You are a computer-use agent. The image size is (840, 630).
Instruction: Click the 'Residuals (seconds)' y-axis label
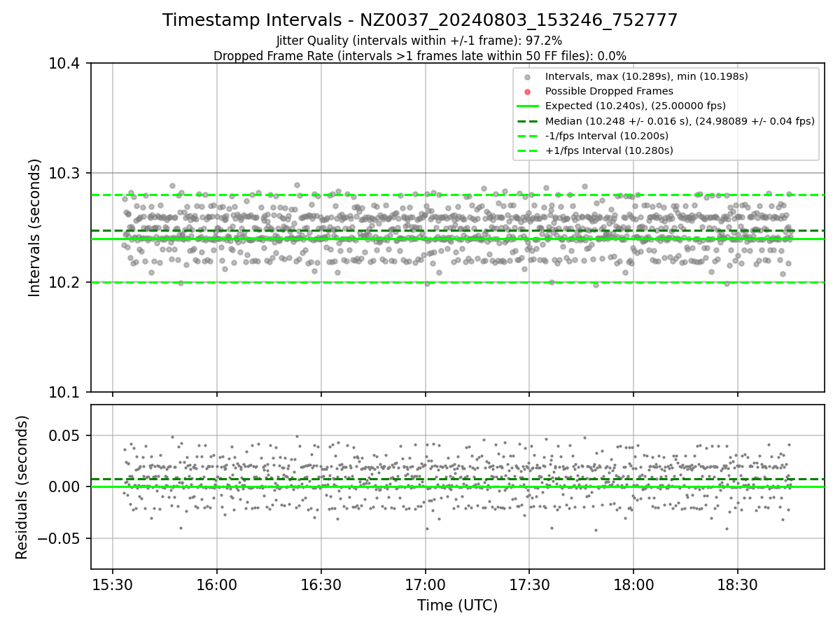point(22,486)
